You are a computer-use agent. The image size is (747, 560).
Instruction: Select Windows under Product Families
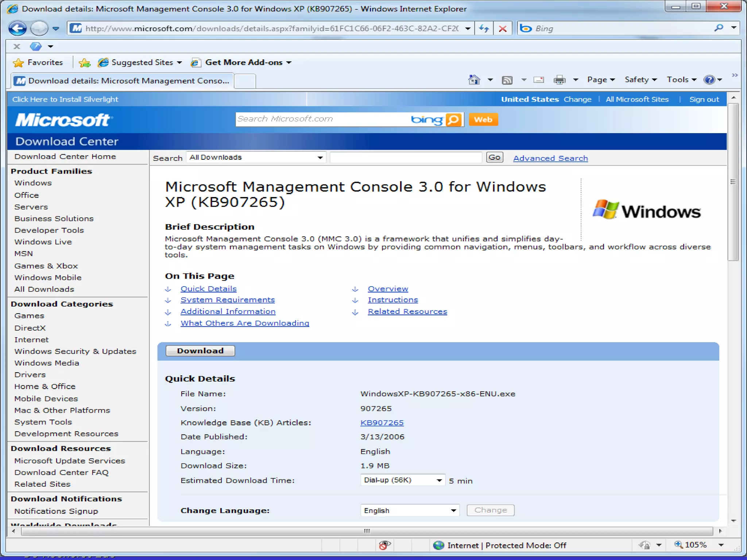point(33,183)
